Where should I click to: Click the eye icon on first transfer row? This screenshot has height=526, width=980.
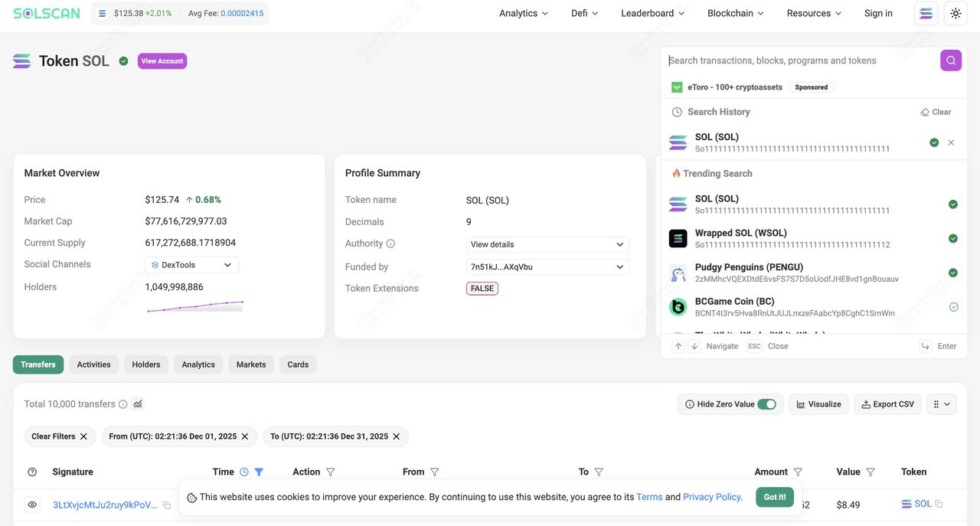[x=32, y=505]
